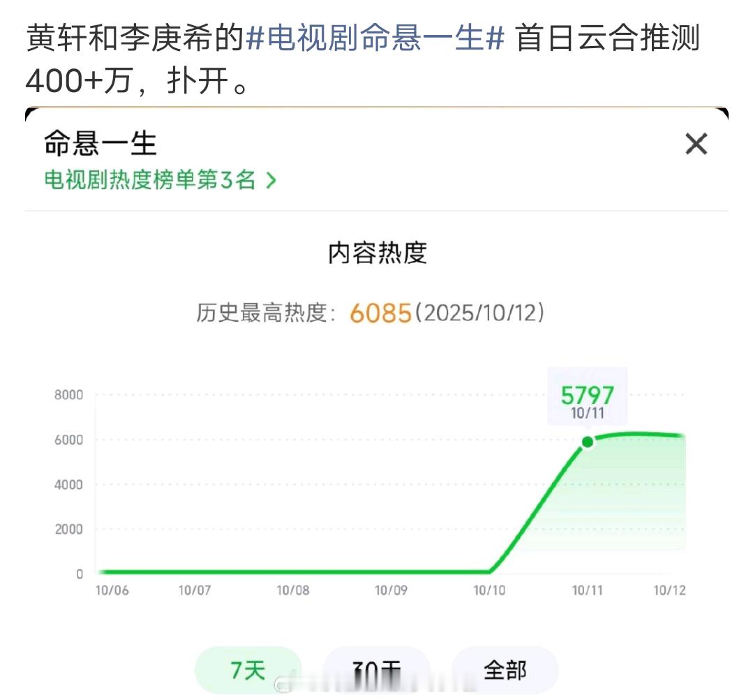753x700 pixels.
Task: Click the (2025/10/12) peak date text
Action: (479, 313)
